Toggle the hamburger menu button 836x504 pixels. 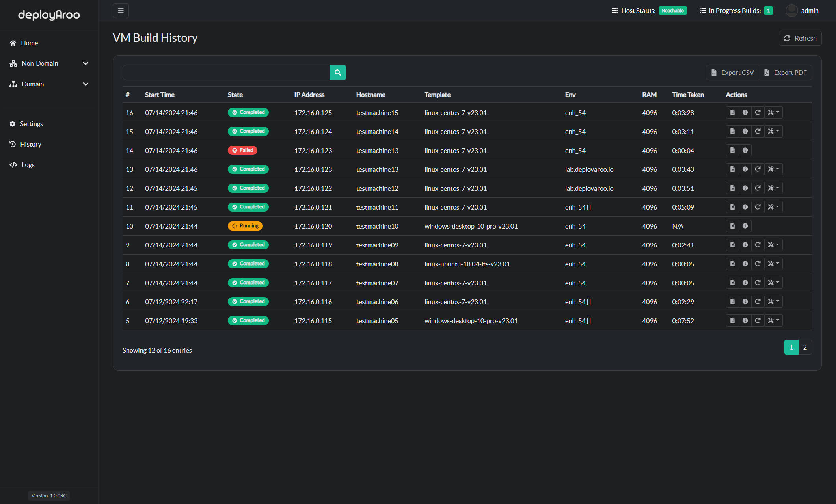pyautogui.click(x=121, y=11)
